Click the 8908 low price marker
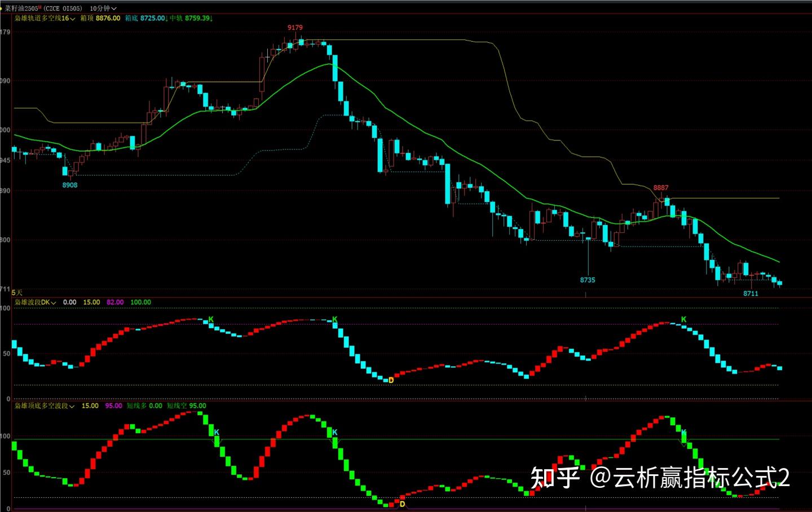The image size is (812, 512). tap(70, 184)
